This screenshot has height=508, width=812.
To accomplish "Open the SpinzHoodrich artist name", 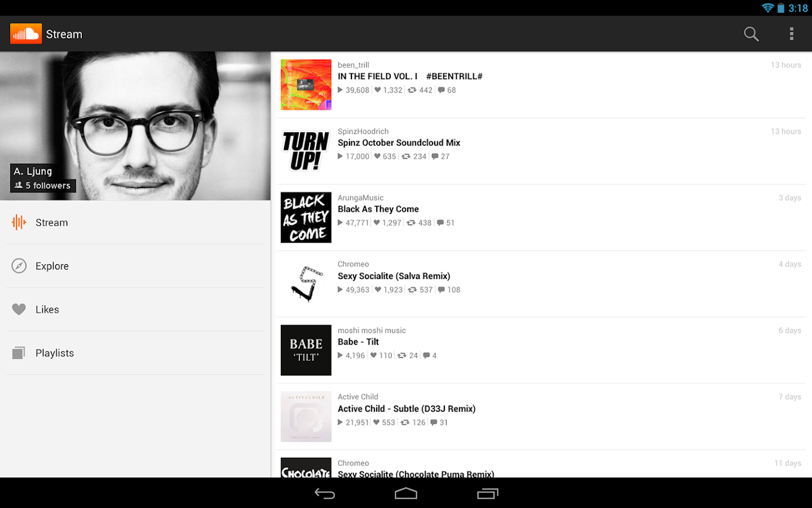I will point(363,132).
